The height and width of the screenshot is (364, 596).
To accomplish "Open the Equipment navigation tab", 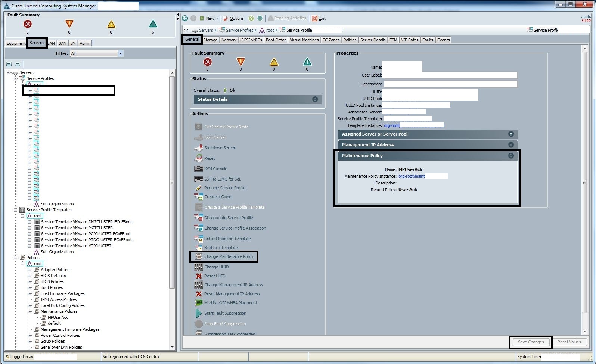I will tap(16, 43).
